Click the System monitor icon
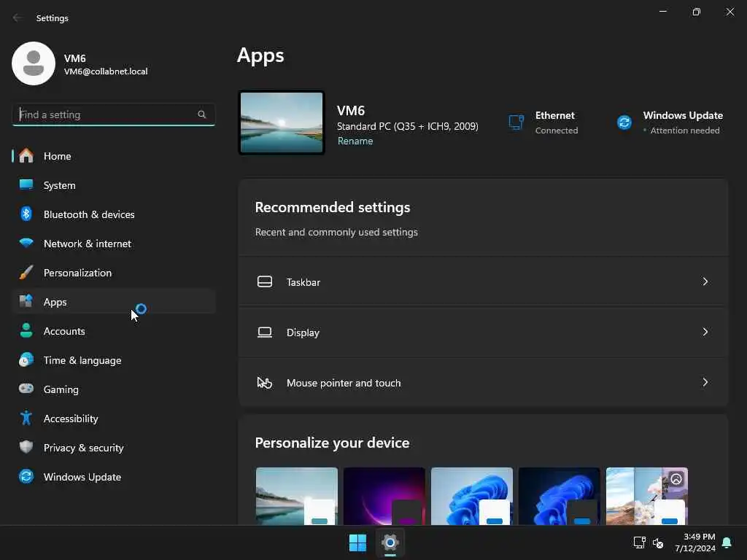This screenshot has width=747, height=560. pos(26,184)
